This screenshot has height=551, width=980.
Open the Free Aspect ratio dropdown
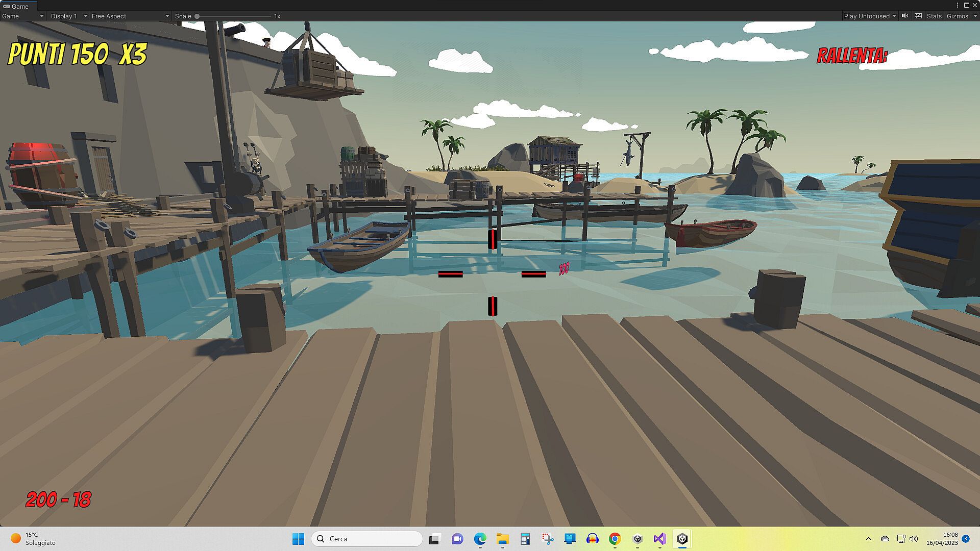point(130,16)
